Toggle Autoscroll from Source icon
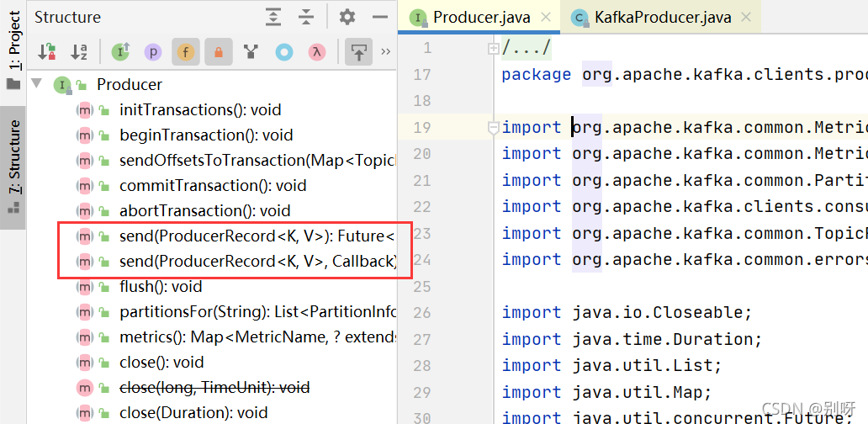 coord(358,52)
